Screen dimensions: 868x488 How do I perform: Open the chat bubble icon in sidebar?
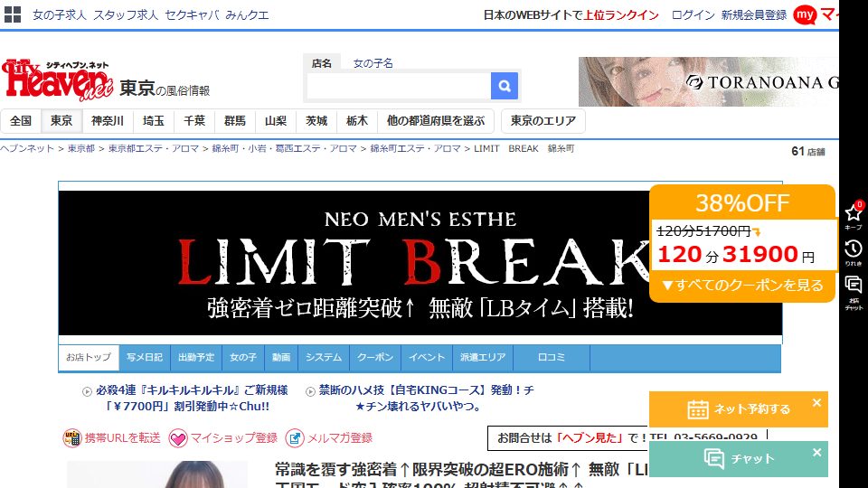coord(853,286)
